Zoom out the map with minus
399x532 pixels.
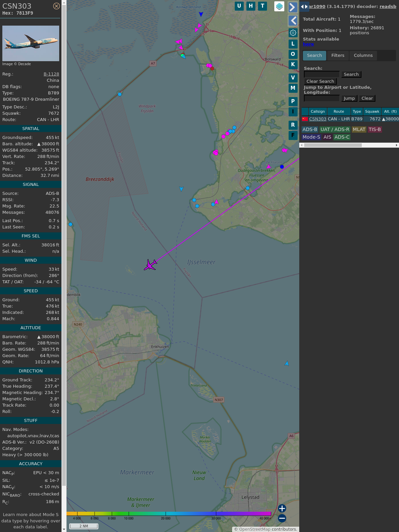(x=282, y=518)
